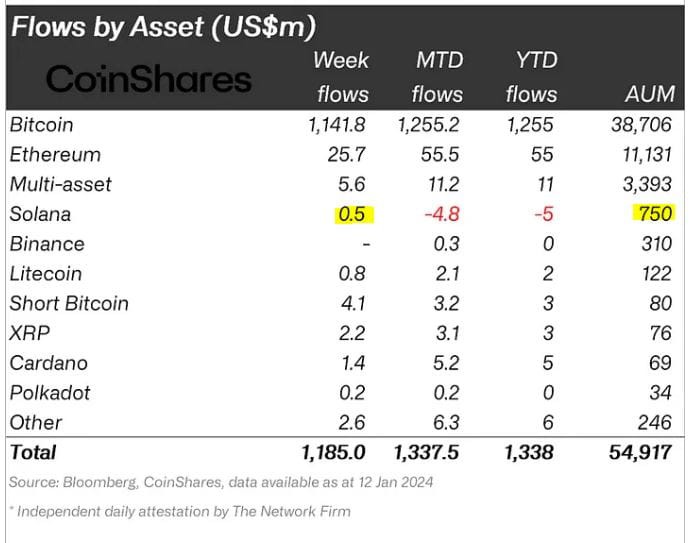
Task: Click the red Solana MTD value -4.8
Action: (x=442, y=214)
